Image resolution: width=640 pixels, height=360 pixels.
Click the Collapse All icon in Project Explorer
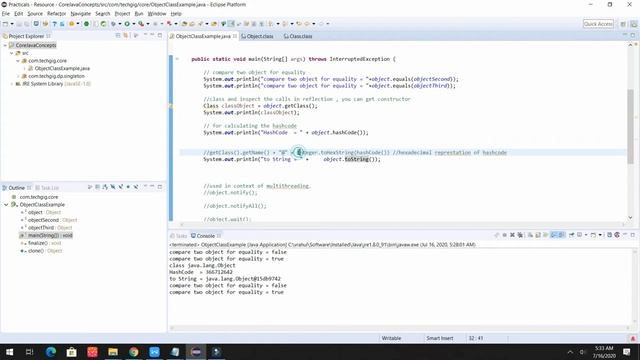coord(118,36)
